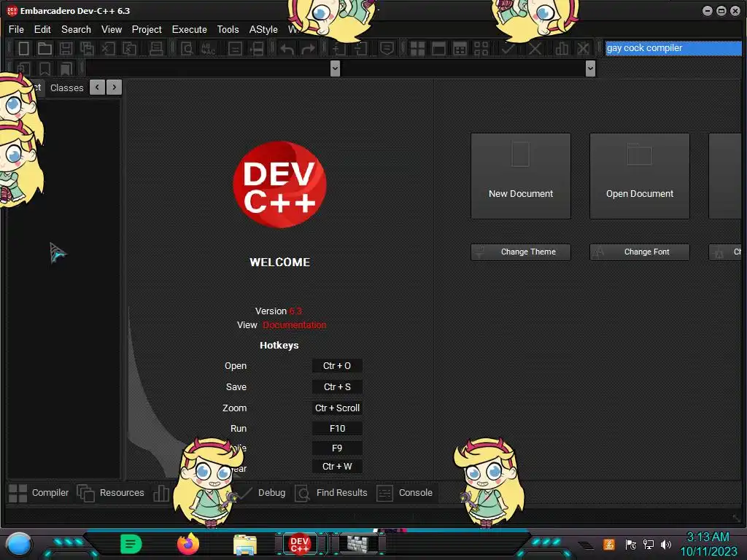Switch to the Classes sidebar tab
This screenshot has width=747, height=560.
pos(66,87)
